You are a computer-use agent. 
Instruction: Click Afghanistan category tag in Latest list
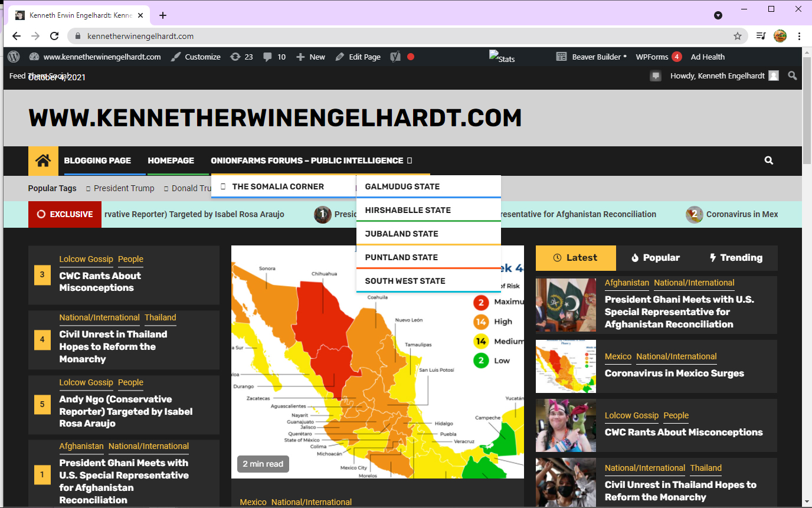point(627,283)
